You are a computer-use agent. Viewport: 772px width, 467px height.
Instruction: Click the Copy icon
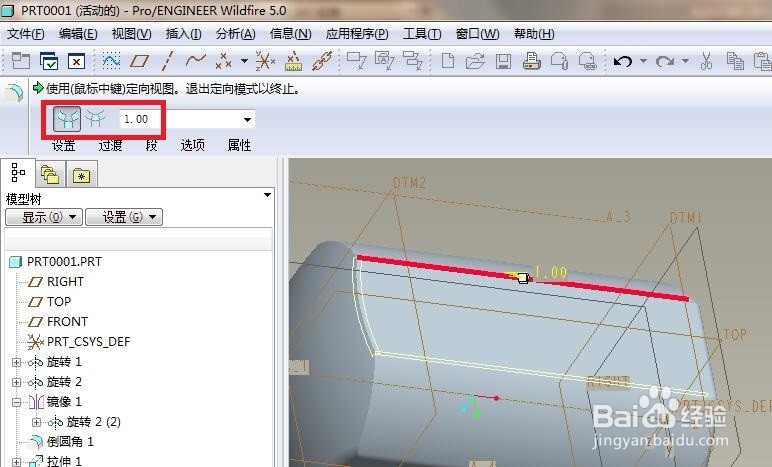click(735, 61)
